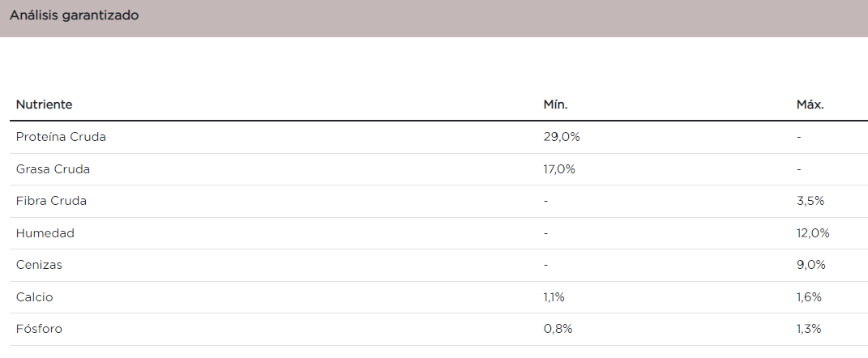Select the Proteína Cruda row label
Image resolution: width=868 pixels, height=358 pixels.
tap(61, 137)
